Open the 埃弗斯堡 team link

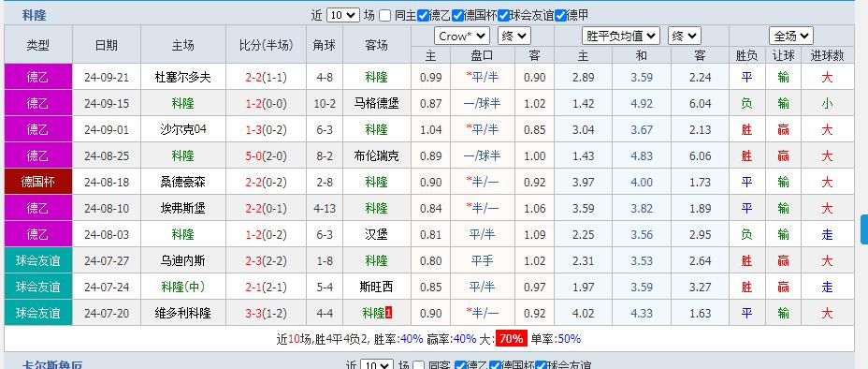click(x=183, y=208)
